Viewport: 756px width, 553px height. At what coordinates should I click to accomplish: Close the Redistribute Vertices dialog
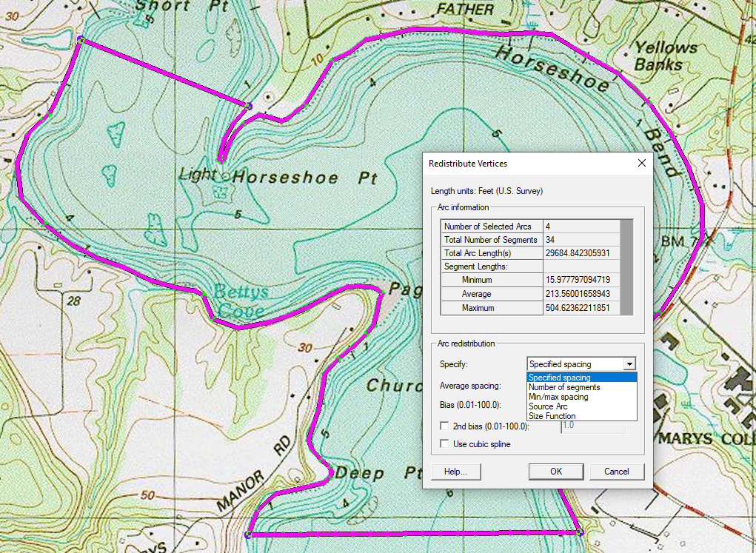point(641,163)
